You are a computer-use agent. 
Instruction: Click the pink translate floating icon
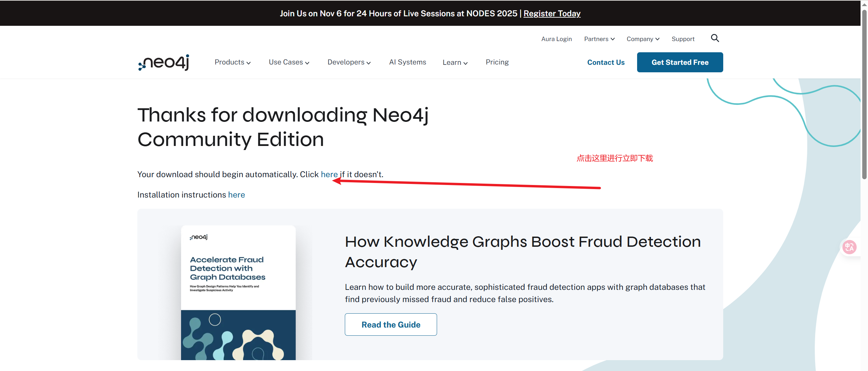pos(849,247)
